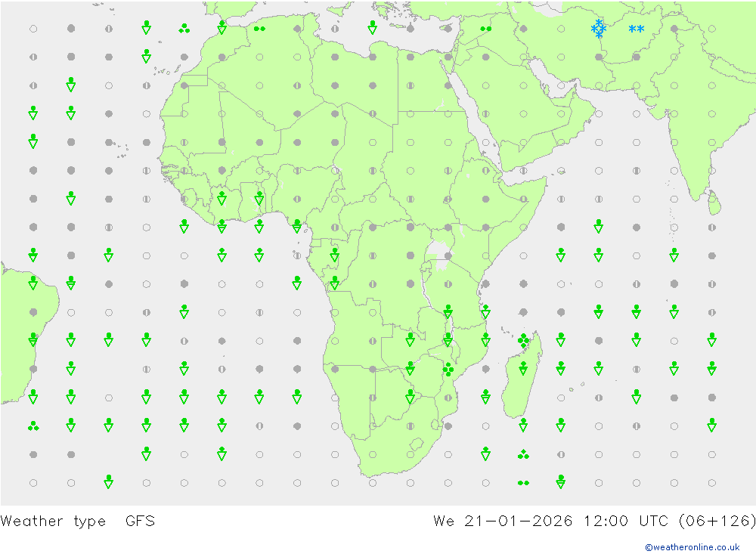Click the two-dot rain symbol on Algeria's north coast
The image size is (756, 554).
pyautogui.click(x=259, y=29)
